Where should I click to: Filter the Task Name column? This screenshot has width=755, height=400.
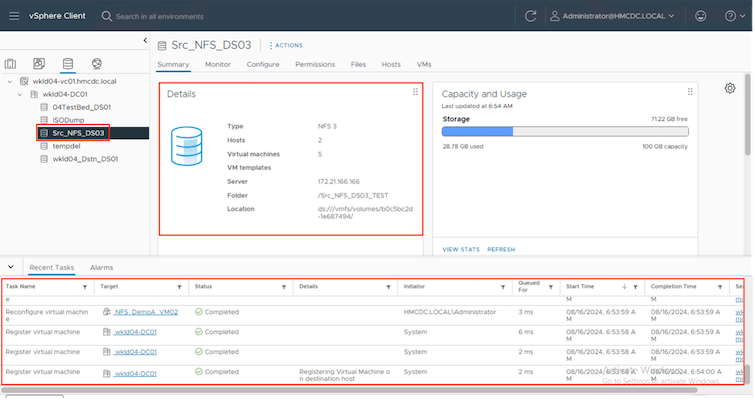coord(86,287)
